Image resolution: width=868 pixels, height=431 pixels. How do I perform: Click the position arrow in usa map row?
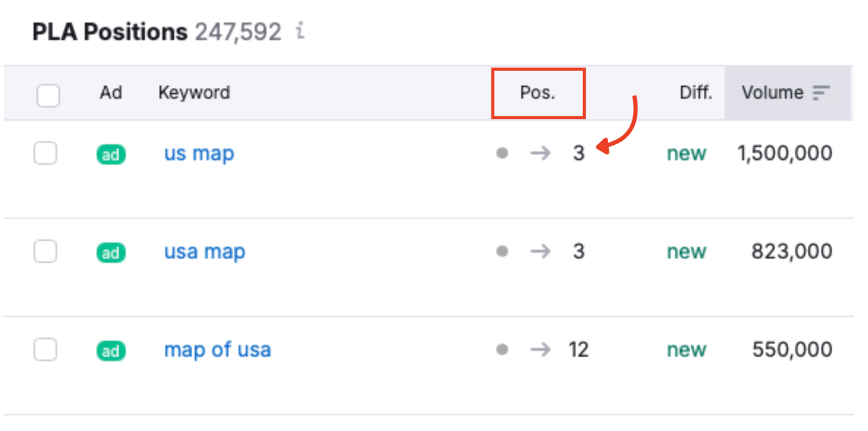coord(540,251)
